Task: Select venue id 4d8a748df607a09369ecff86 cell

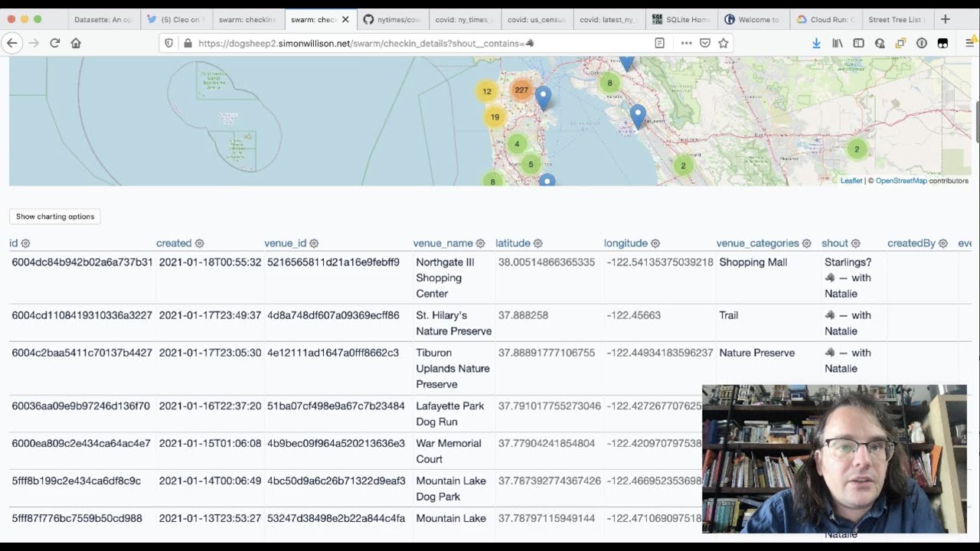Action: (339, 323)
